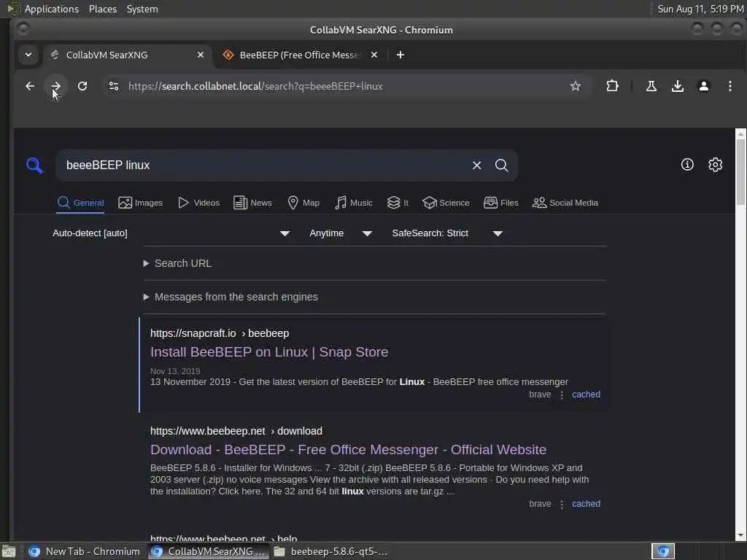This screenshot has width=747, height=560.
Task: Switch to the Map category
Action: tap(303, 203)
